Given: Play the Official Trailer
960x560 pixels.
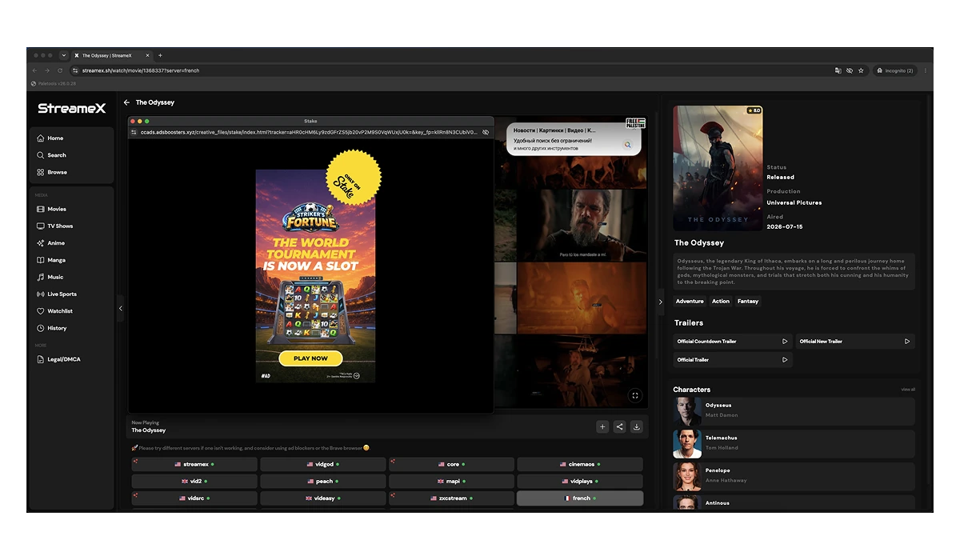Looking at the screenshot, I should point(733,360).
